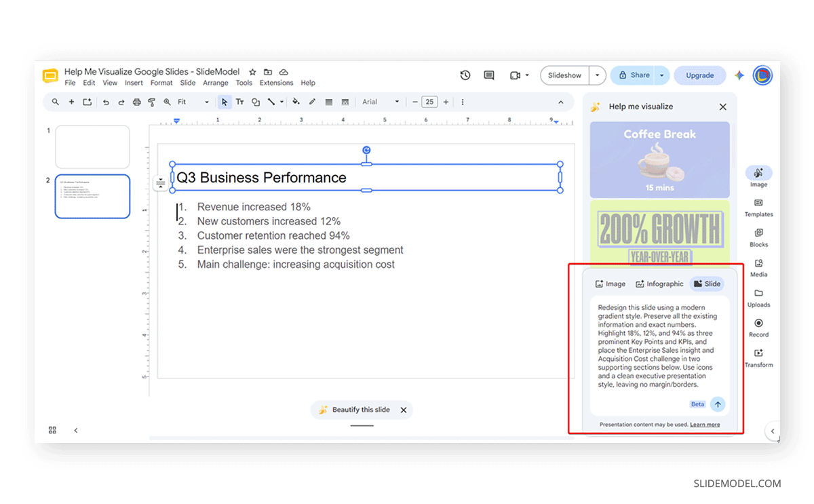This screenshot has width=814, height=504.
Task: Open the fill color bucket
Action: point(296,102)
